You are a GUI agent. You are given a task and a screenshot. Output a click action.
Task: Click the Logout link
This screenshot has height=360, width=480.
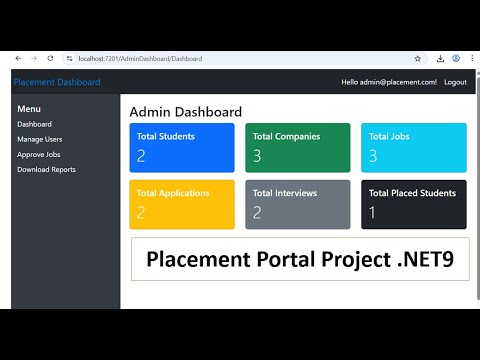coord(455,82)
